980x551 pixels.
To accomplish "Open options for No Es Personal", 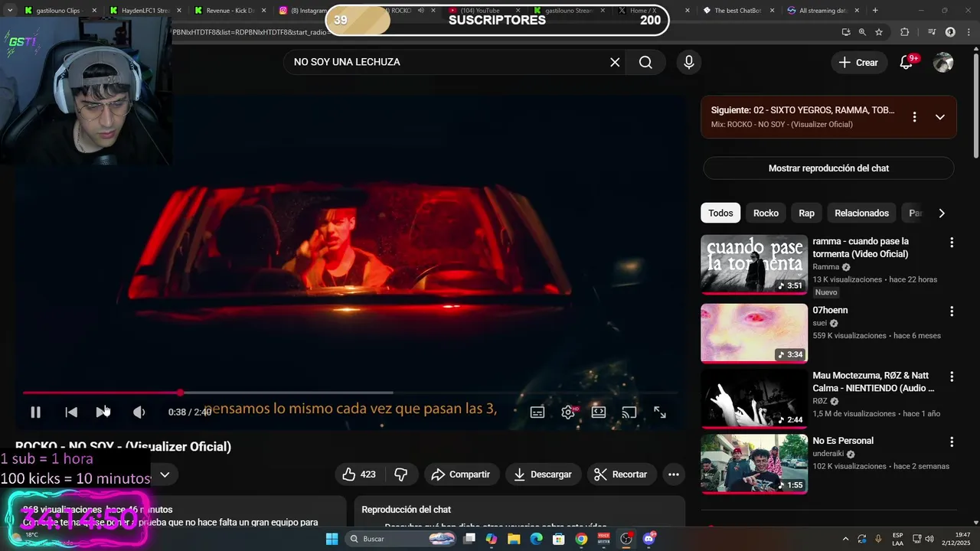I will tap(952, 442).
